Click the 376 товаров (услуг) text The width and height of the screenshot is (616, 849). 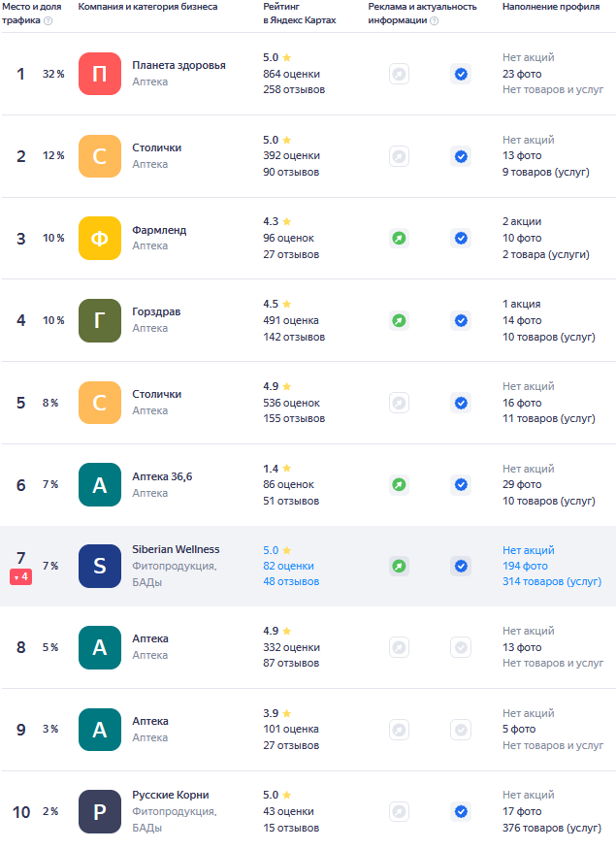[x=552, y=828]
